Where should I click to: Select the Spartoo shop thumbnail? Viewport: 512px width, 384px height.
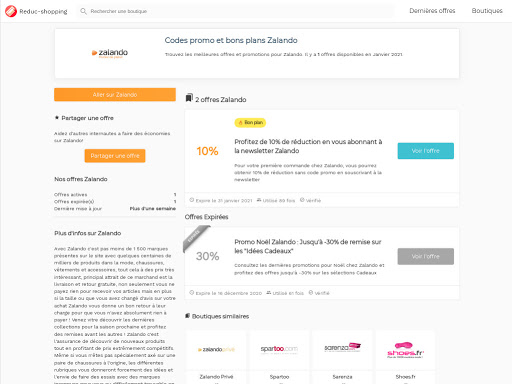point(279,350)
